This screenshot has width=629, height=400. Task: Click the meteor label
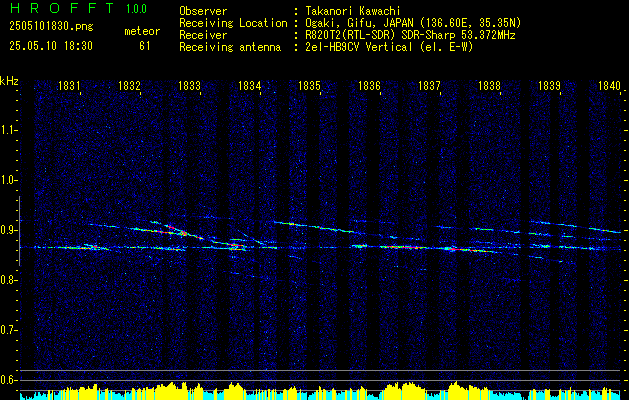(142, 31)
